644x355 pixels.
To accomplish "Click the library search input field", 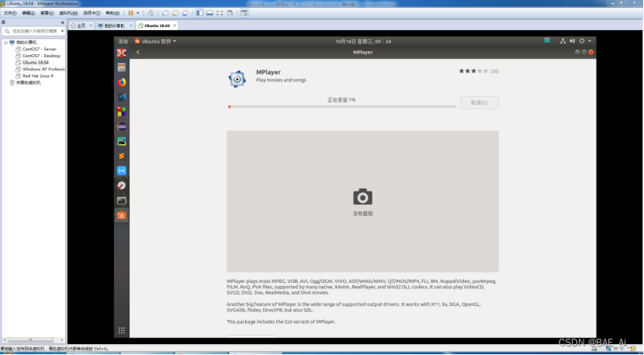I will pyautogui.click(x=32, y=31).
